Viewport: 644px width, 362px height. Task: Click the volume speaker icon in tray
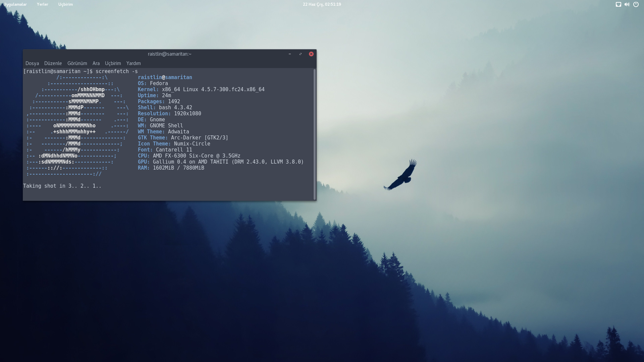coord(627,4)
